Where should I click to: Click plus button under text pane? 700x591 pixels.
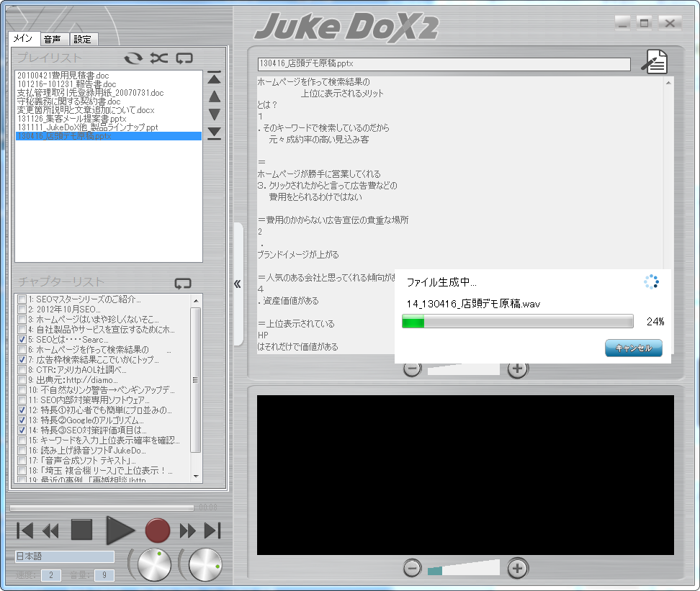click(517, 369)
